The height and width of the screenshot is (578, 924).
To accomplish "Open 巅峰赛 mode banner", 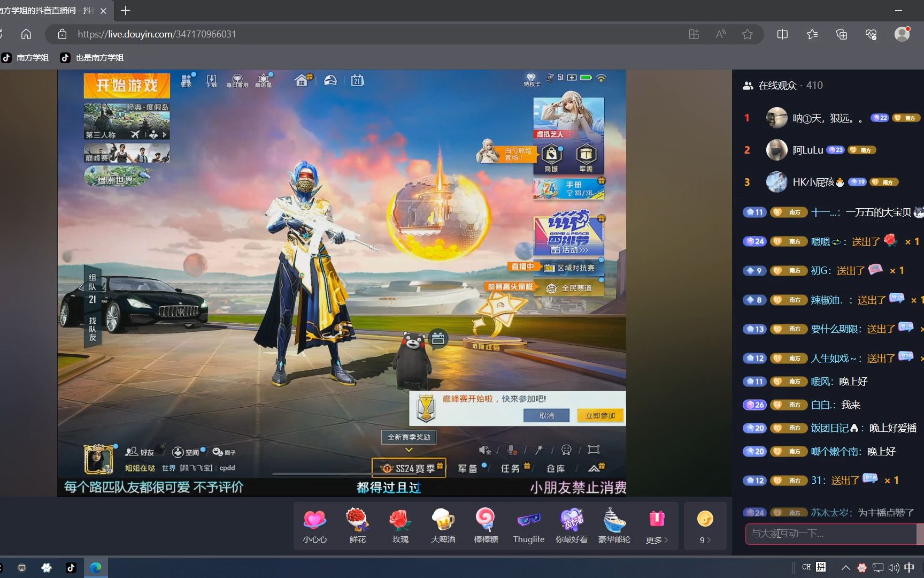I will click(127, 153).
